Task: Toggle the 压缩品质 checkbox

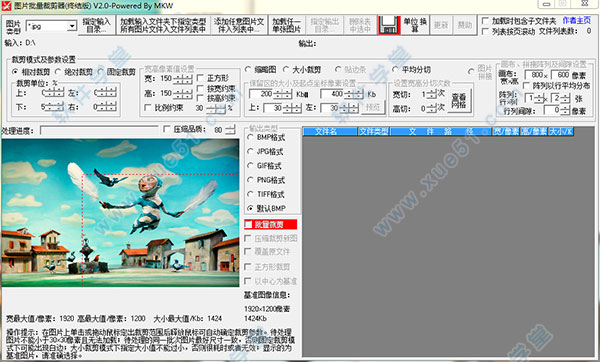Action: (166, 129)
